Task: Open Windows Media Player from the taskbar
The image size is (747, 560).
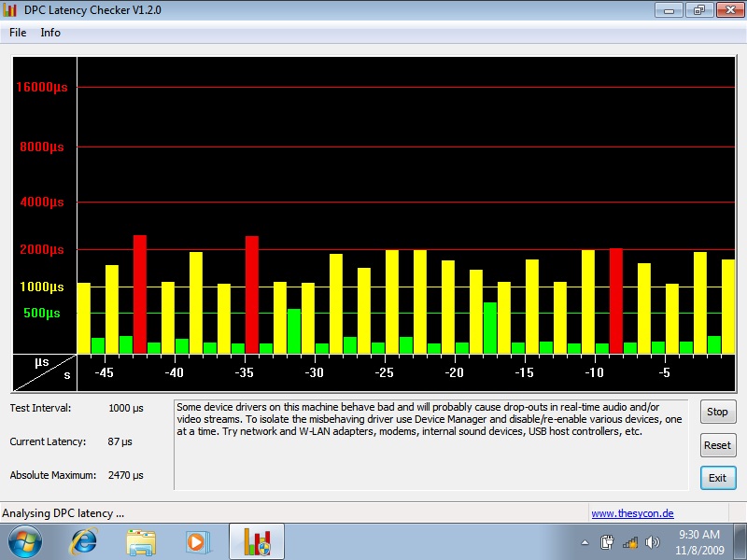Action: [197, 542]
